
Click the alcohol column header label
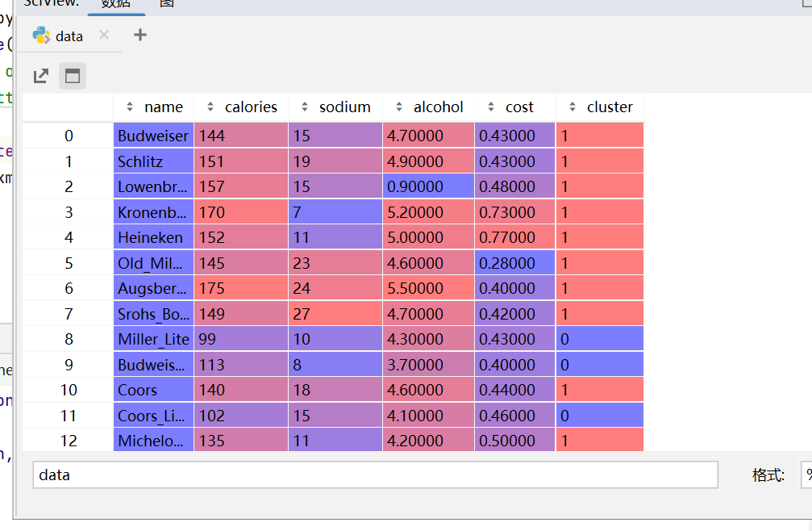(438, 107)
